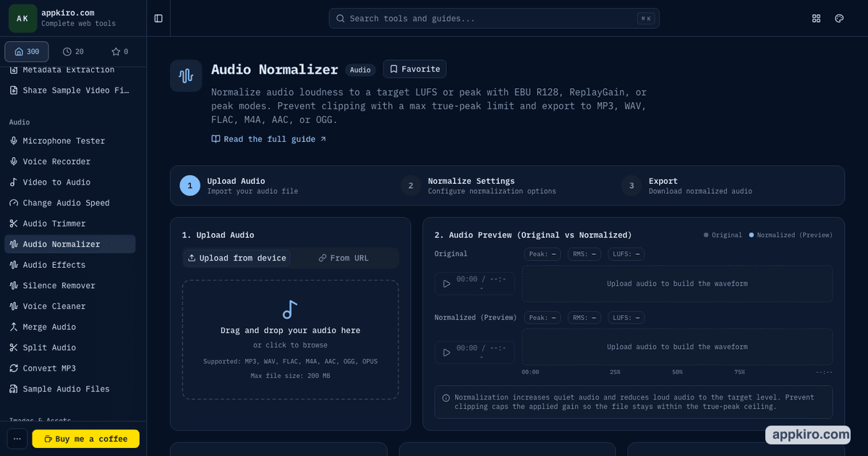Click the Buy me a coffee button
The width and height of the screenshot is (868, 456).
coord(85,439)
